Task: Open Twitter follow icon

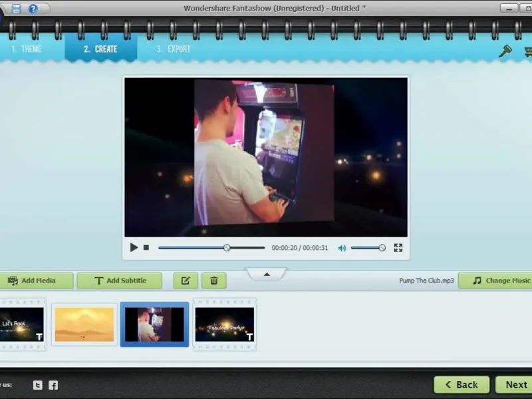Action: pyautogui.click(x=38, y=385)
